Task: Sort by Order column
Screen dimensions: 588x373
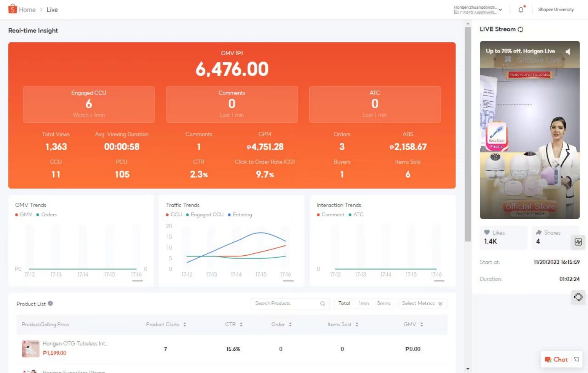Action: (x=290, y=324)
